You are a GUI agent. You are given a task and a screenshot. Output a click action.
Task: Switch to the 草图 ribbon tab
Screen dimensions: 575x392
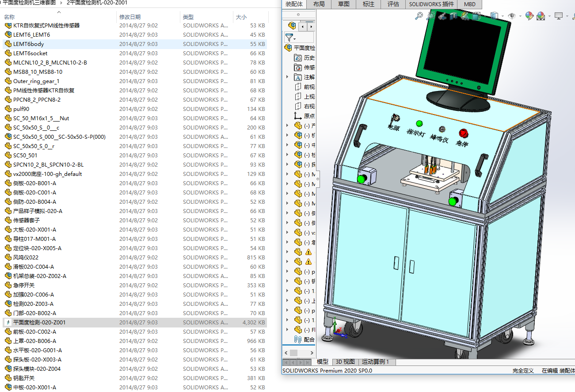[343, 4]
